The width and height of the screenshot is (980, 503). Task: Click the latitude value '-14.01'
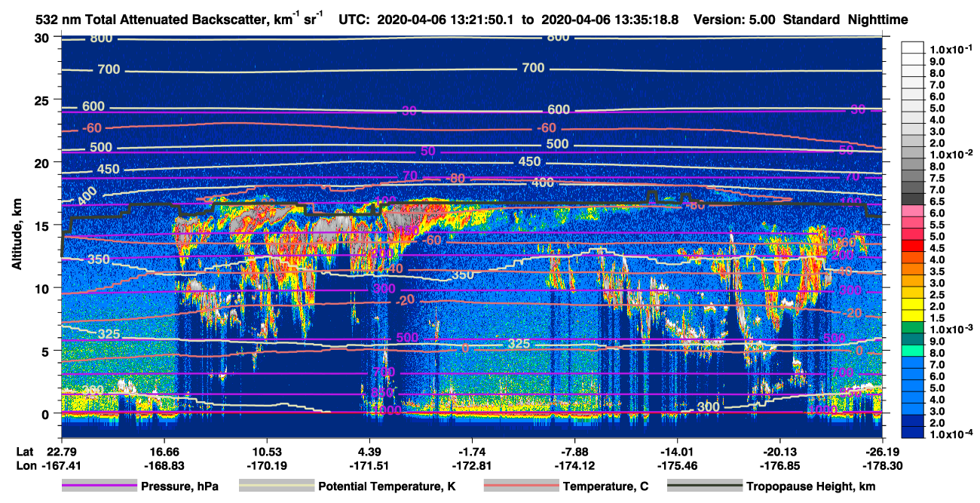click(x=678, y=451)
